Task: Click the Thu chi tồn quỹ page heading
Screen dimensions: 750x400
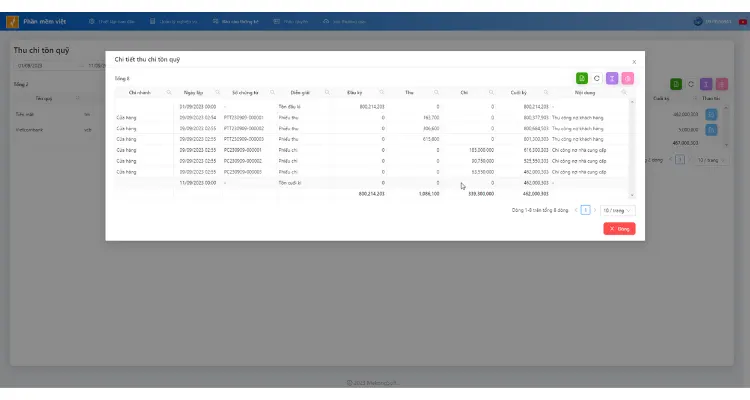Action: tap(41, 50)
